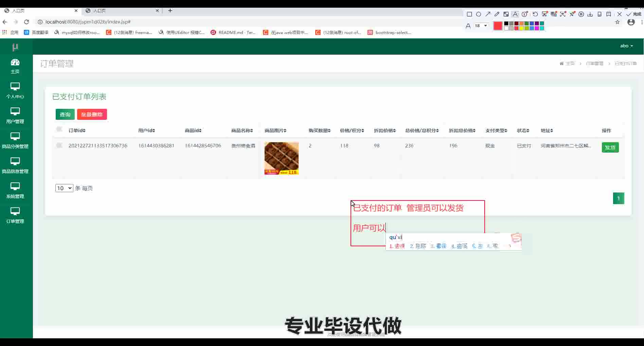
Task: Check the row for order 202122721133517306736
Action: click(x=59, y=146)
